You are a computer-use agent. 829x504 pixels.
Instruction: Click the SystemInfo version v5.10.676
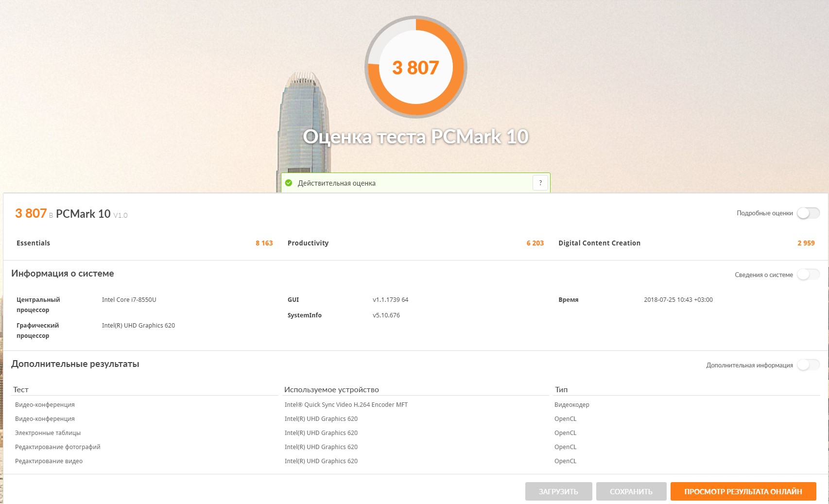pos(386,315)
